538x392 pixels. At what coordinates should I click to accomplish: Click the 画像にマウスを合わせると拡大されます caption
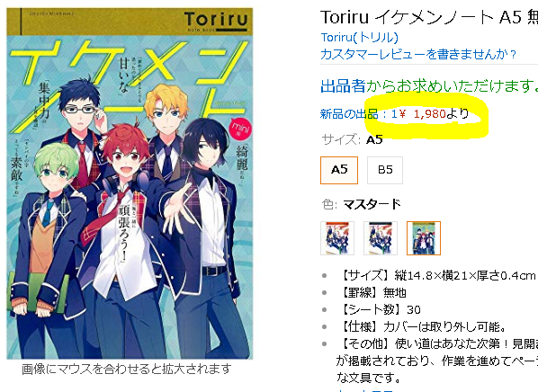tap(127, 369)
